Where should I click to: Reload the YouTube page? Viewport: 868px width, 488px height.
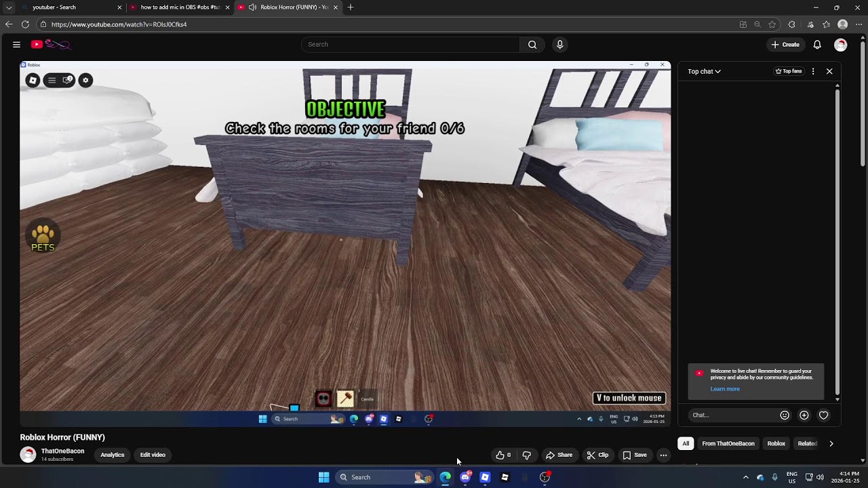click(x=25, y=24)
